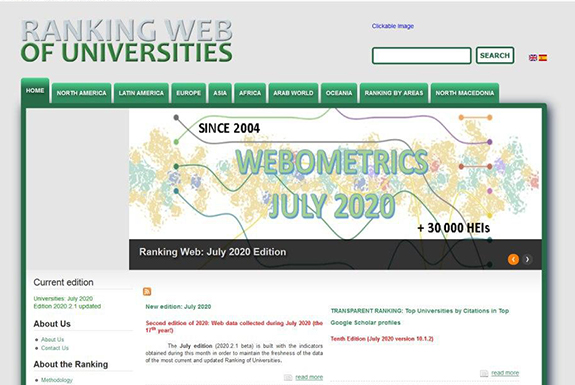Screen dimensions: 575x385
Task: Go to previous slide with orange arrow
Action: [x=513, y=259]
